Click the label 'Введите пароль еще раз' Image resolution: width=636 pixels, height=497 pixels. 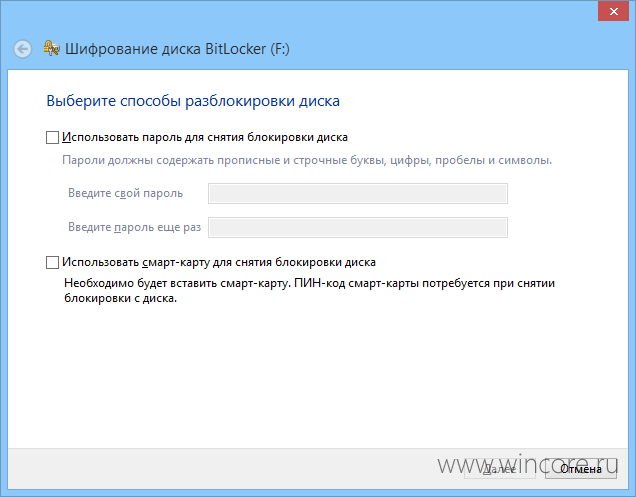click(134, 227)
